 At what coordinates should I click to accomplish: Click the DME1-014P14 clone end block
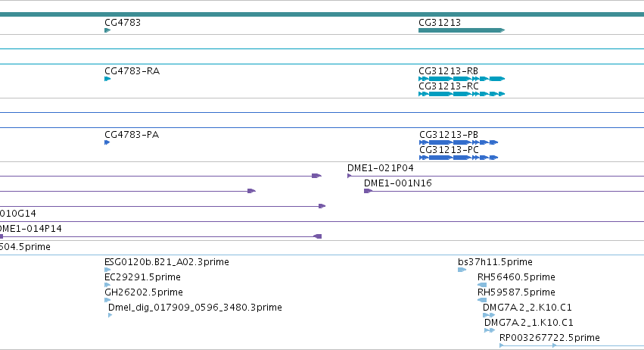click(318, 236)
